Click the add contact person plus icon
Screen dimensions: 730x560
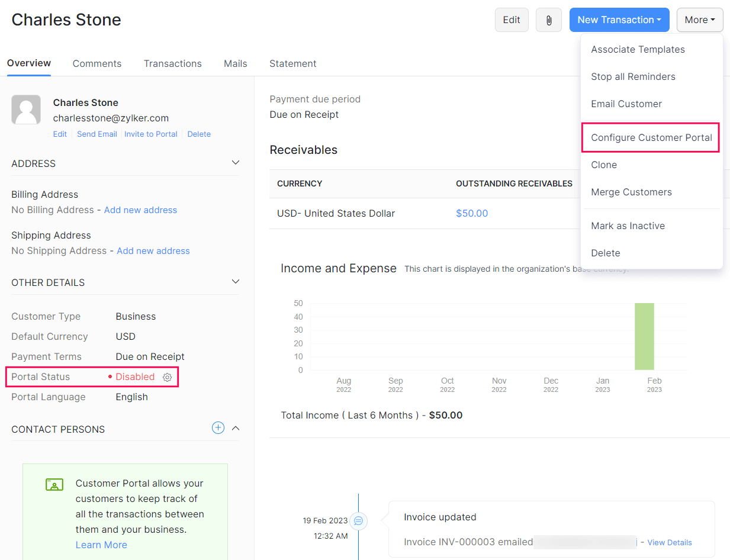coord(218,427)
